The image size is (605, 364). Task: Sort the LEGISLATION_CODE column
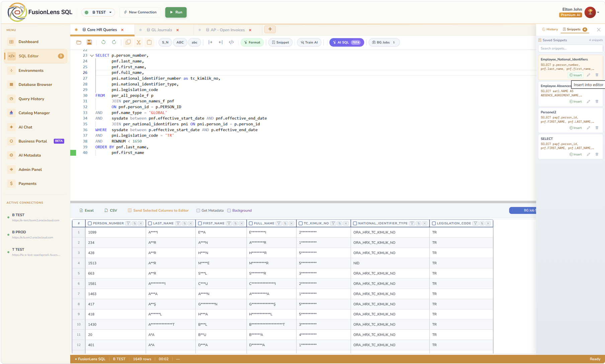[x=482, y=223]
